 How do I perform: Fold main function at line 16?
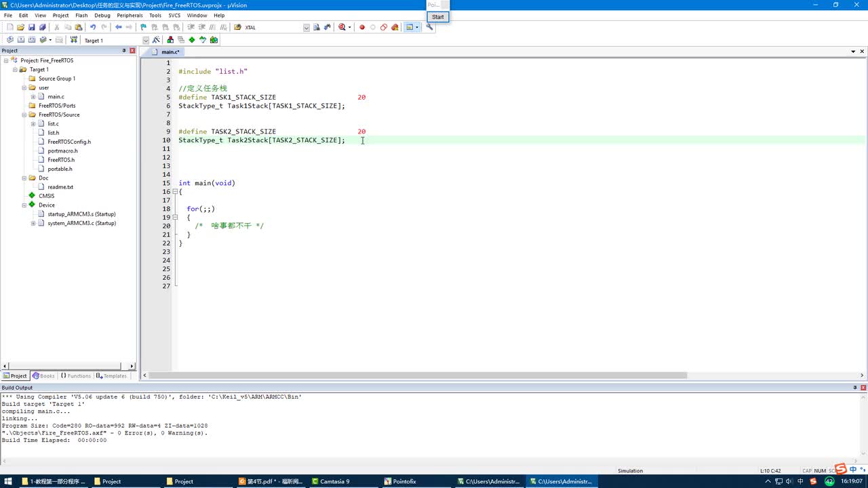coord(175,192)
